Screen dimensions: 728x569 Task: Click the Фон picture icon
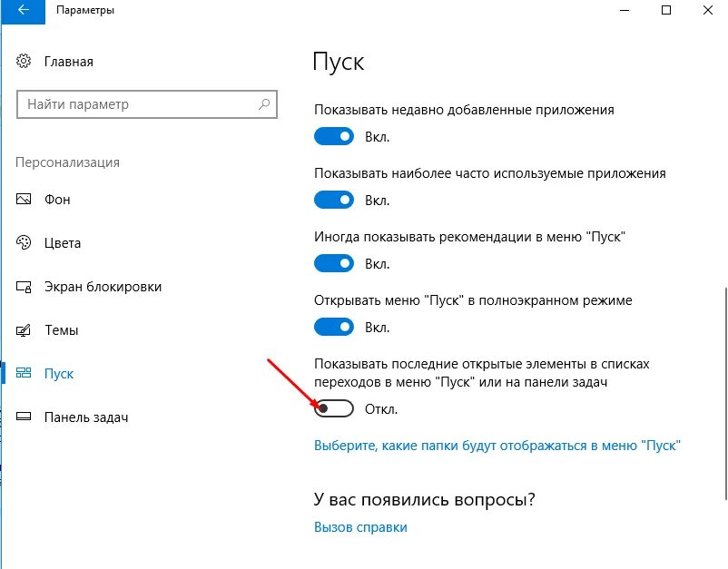pyautogui.click(x=25, y=200)
